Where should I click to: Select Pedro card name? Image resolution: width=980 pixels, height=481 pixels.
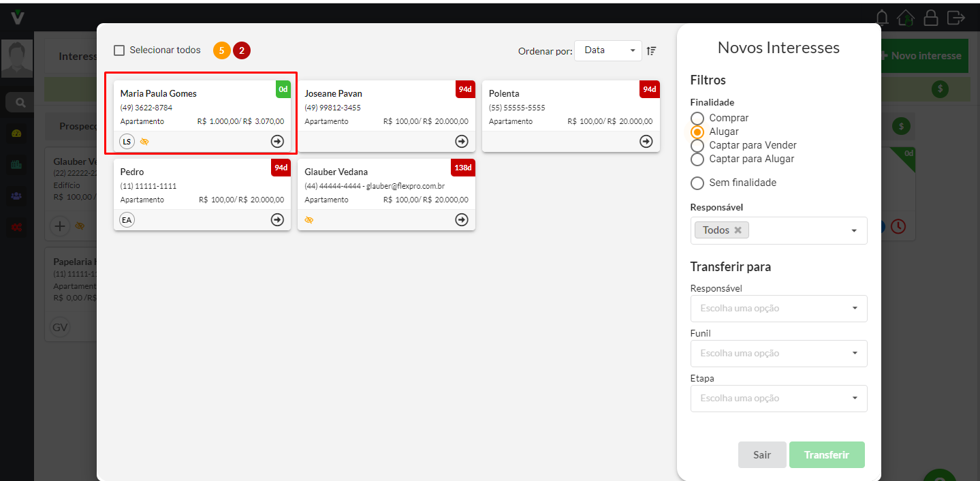point(132,172)
